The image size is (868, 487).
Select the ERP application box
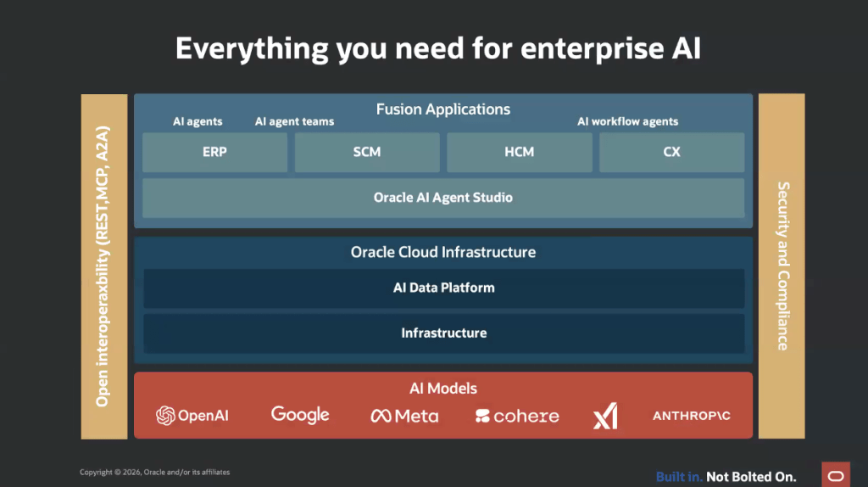pyautogui.click(x=214, y=153)
